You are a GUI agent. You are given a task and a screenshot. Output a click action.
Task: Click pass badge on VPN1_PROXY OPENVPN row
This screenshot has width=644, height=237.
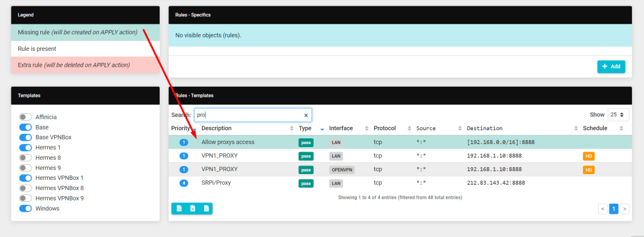point(306,170)
